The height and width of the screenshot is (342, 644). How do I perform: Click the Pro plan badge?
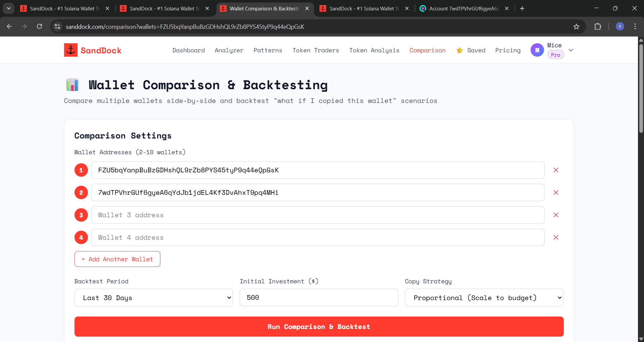tap(555, 55)
